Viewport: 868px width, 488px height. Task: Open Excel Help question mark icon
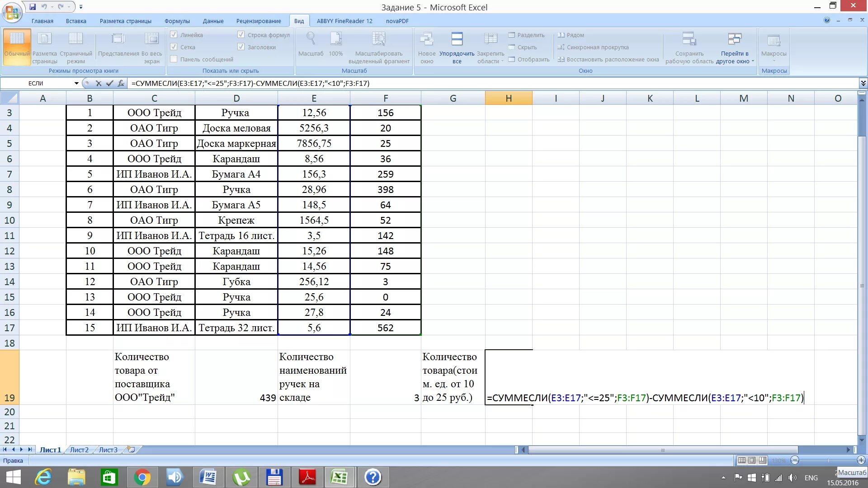(827, 20)
